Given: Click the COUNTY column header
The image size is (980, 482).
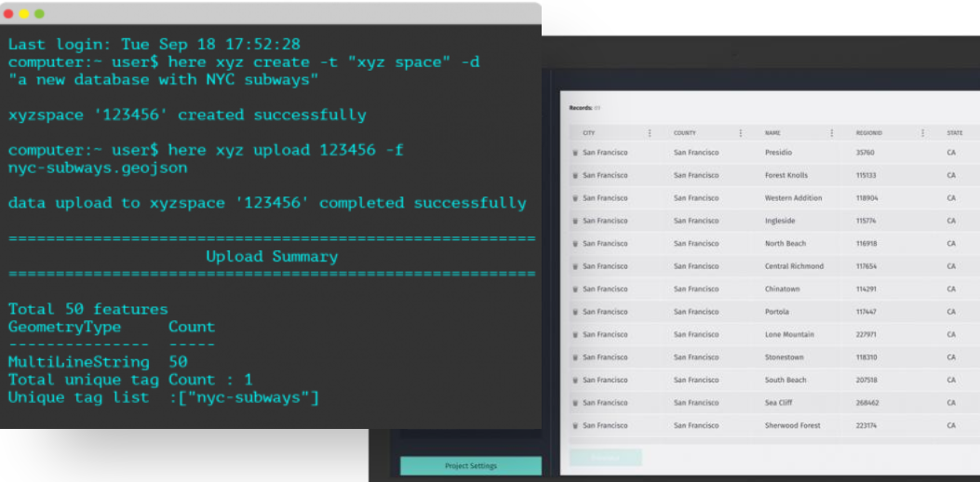Looking at the screenshot, I should (684, 133).
